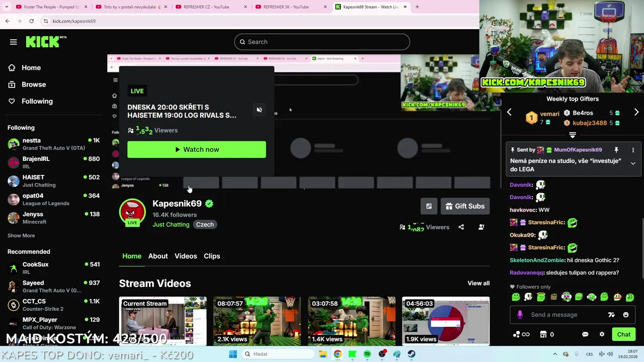Click the purple microphone icon
This screenshot has height=362, width=644.
pyautogui.click(x=520, y=315)
